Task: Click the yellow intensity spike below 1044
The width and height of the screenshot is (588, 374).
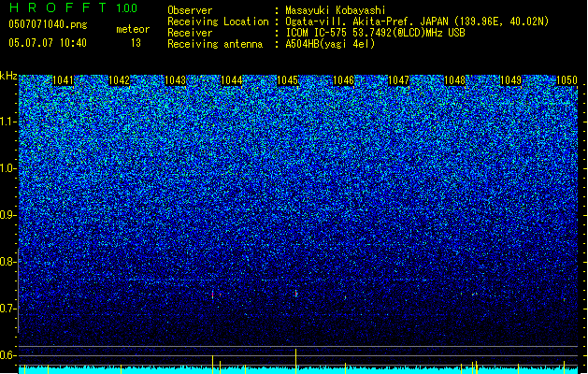Action: tap(212, 365)
